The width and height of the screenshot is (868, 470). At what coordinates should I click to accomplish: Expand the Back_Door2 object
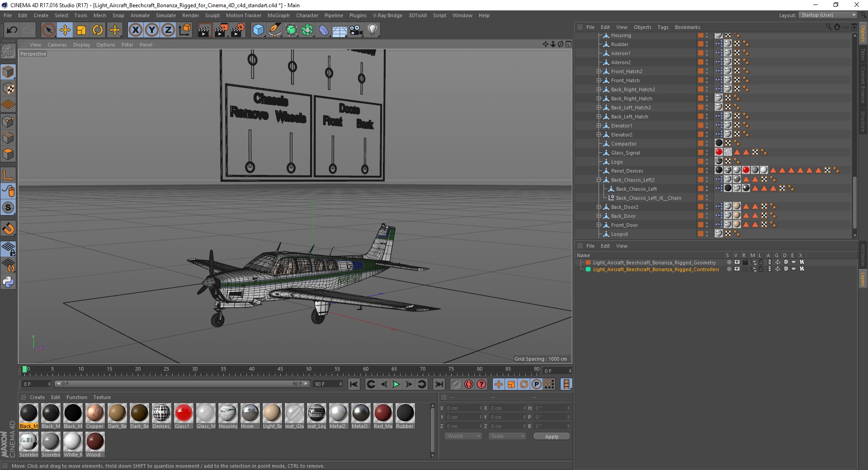(599, 207)
